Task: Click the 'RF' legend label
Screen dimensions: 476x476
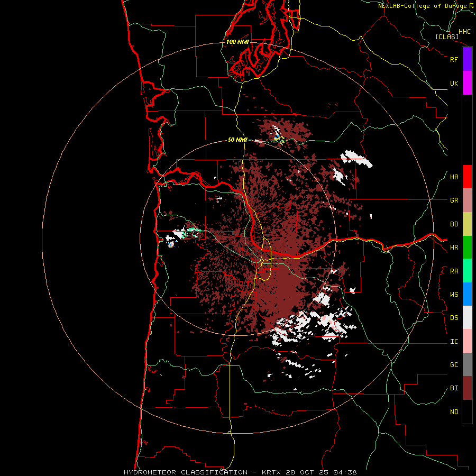Action: click(x=454, y=59)
